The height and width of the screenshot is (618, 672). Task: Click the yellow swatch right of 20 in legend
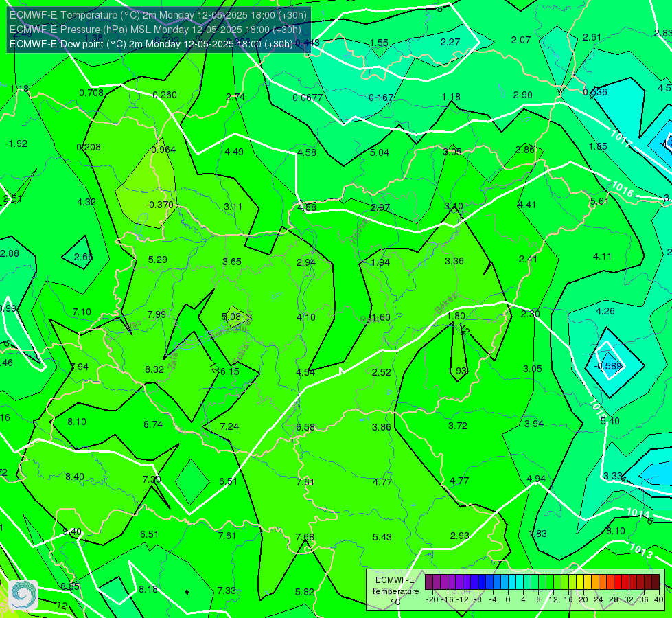point(587,582)
